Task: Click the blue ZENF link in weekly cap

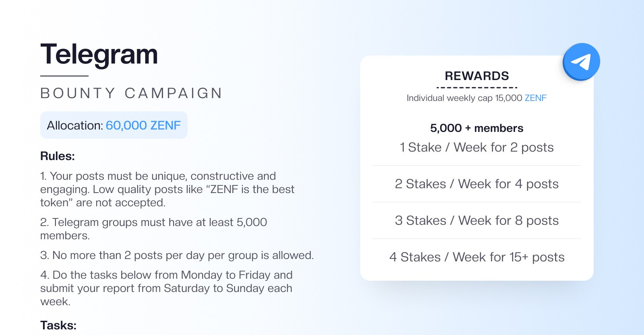Action: tap(536, 98)
